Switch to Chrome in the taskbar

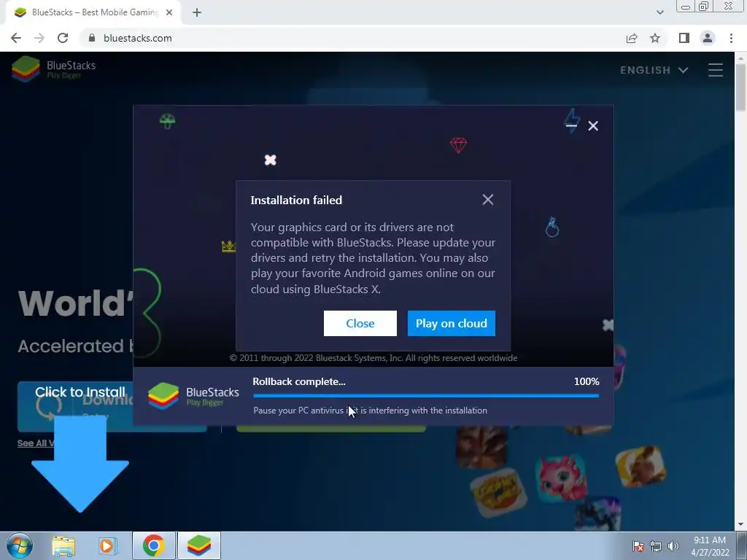tap(153, 545)
